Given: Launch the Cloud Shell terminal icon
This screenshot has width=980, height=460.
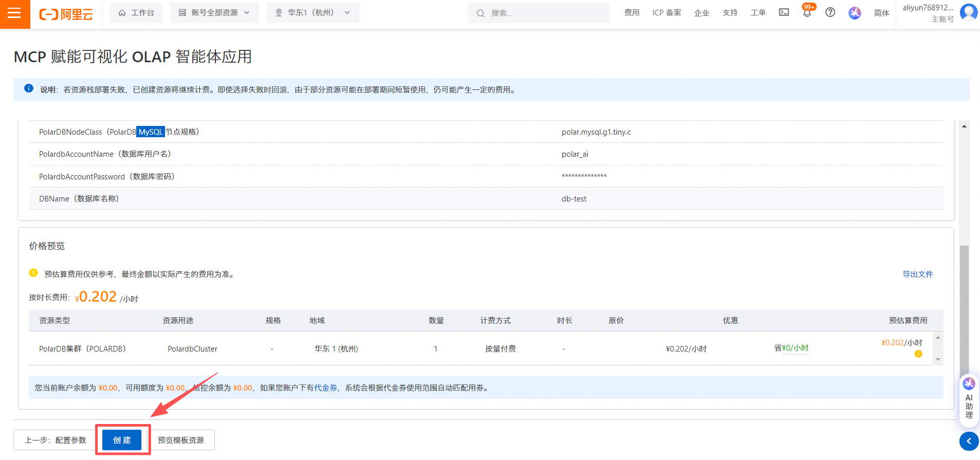Looking at the screenshot, I should click(x=784, y=12).
